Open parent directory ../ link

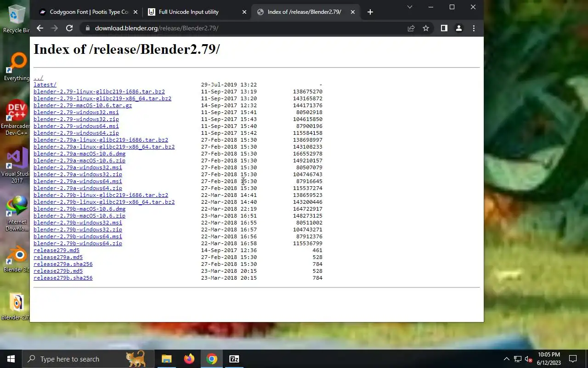[x=38, y=78]
